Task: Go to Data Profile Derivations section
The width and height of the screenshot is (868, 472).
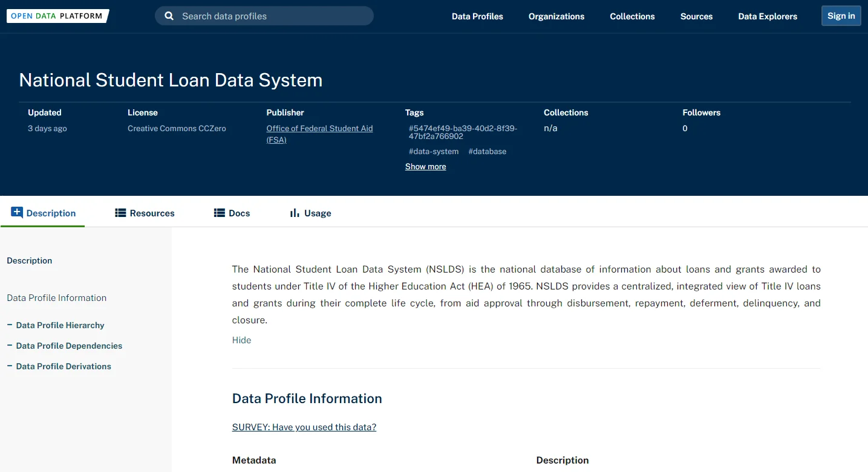Action: point(64,366)
